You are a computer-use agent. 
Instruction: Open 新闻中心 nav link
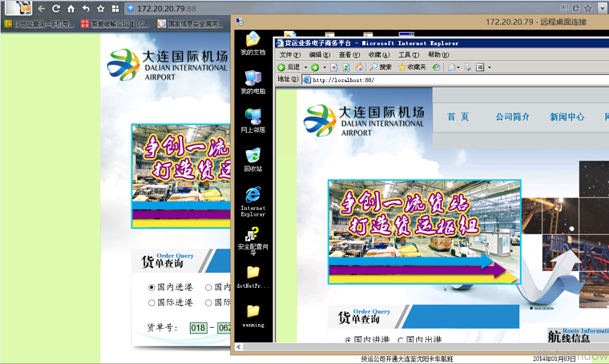point(567,117)
